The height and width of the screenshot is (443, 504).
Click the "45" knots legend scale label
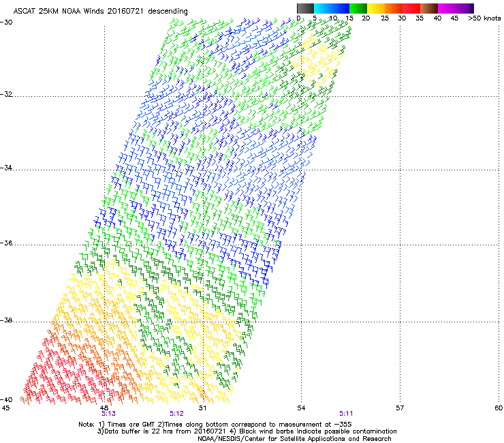click(454, 18)
